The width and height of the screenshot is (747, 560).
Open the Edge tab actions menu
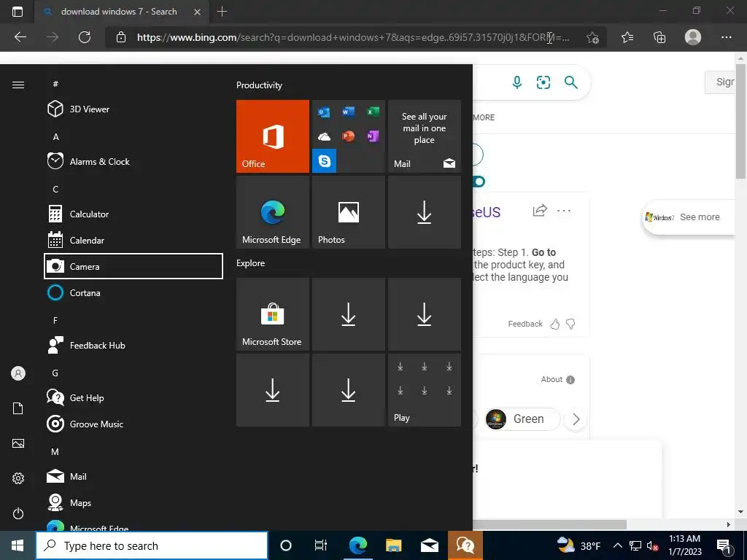pyautogui.click(x=18, y=12)
